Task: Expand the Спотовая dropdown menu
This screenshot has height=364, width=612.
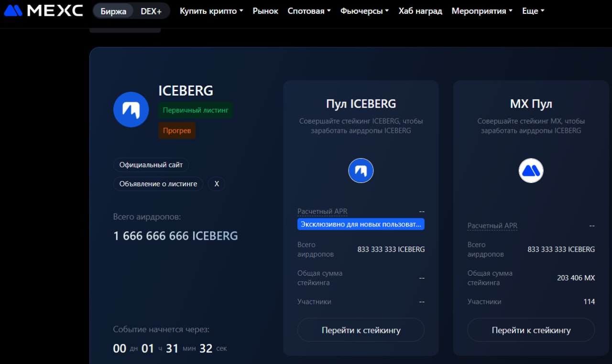Action: pos(309,11)
